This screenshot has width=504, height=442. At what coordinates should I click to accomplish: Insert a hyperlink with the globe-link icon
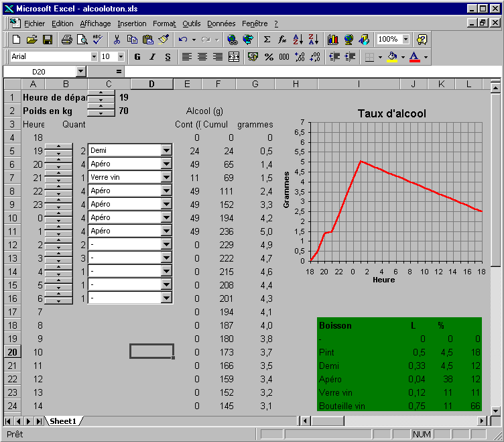(x=233, y=40)
